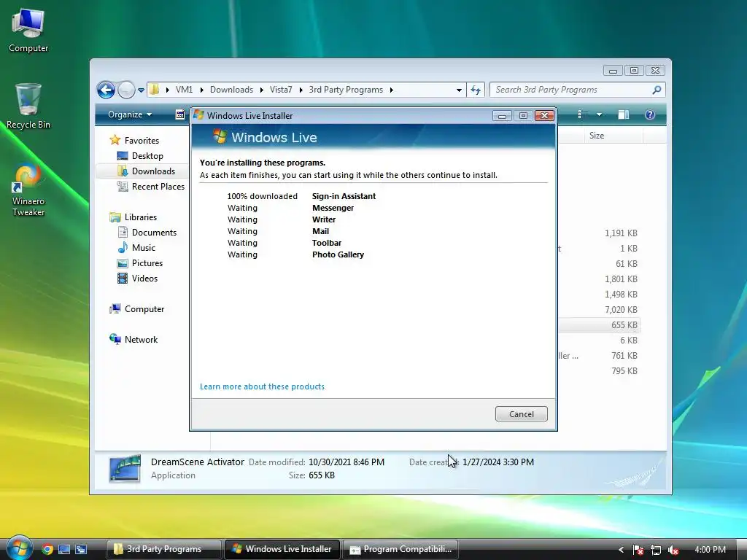Click Mail program entry
This screenshot has height=560, width=747.
point(321,231)
